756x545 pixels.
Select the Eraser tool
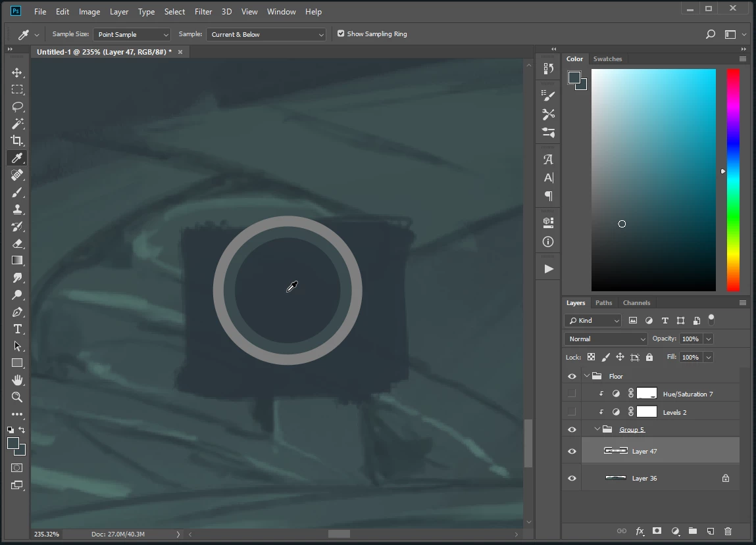click(x=17, y=243)
